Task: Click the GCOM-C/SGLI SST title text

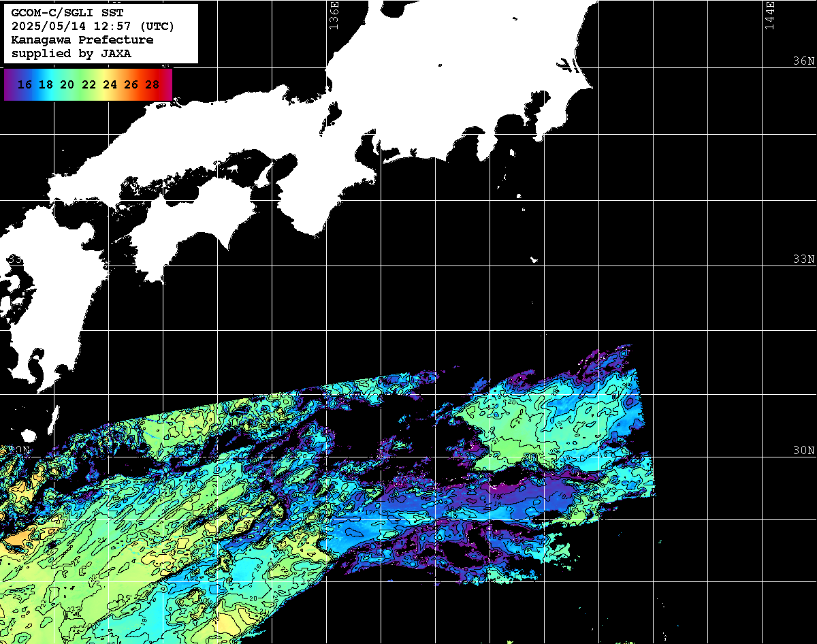Action: coord(67,13)
